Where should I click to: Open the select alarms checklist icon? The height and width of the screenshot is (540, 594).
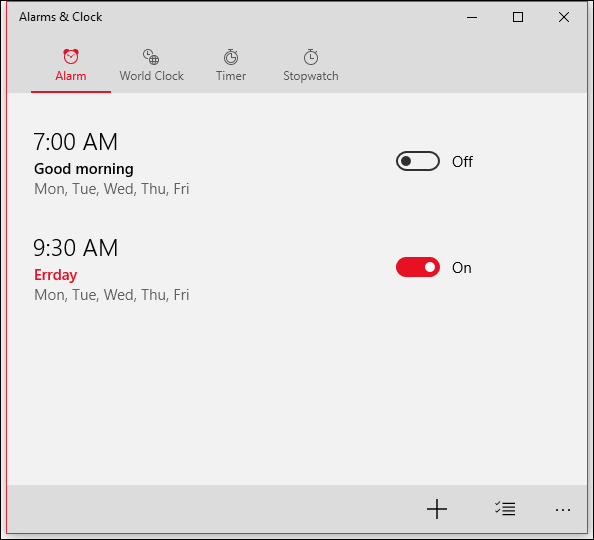point(505,509)
